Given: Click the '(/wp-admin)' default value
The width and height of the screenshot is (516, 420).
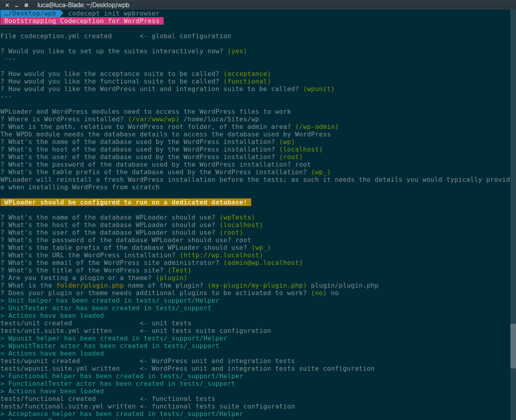Looking at the screenshot, I should (317, 127).
